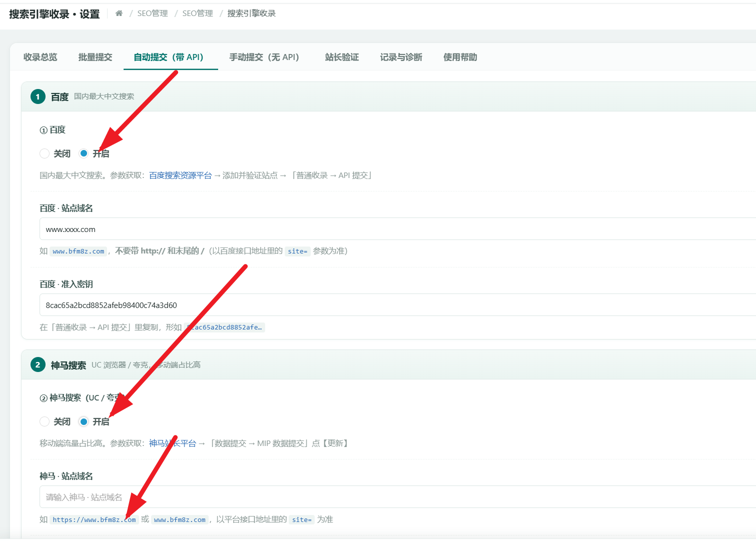This screenshot has height=541, width=756.
Task: Open the 记录与诊断 tab
Action: [x=401, y=57]
